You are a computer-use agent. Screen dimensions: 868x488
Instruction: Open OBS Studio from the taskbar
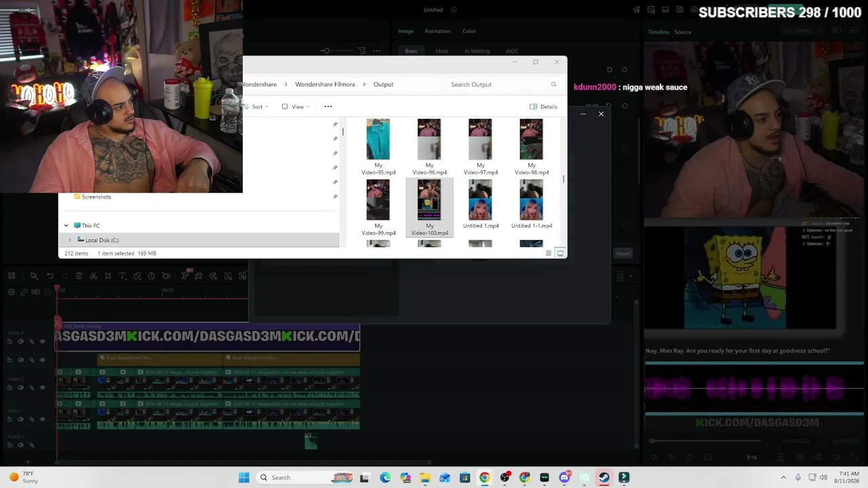pos(505,478)
